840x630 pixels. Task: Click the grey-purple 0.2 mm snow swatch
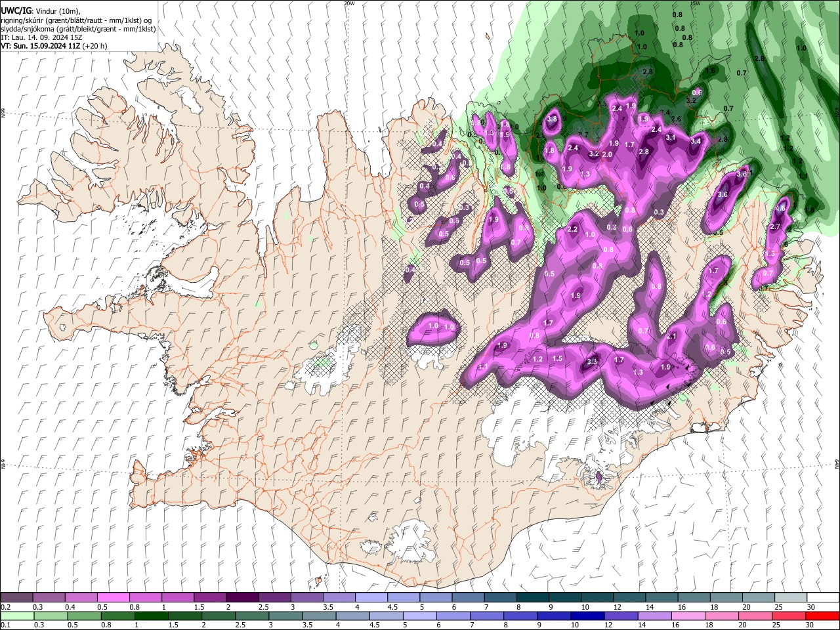(x=16, y=598)
